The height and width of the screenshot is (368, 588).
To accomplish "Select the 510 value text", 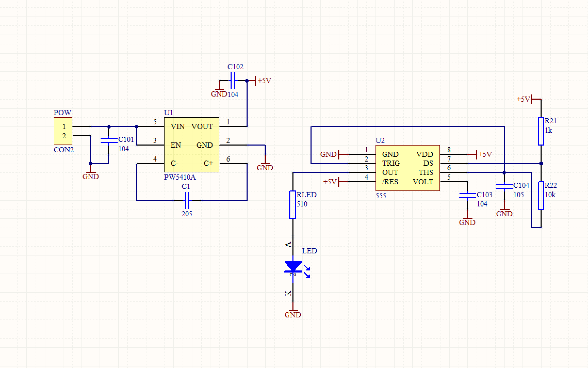I will pos(302,204).
